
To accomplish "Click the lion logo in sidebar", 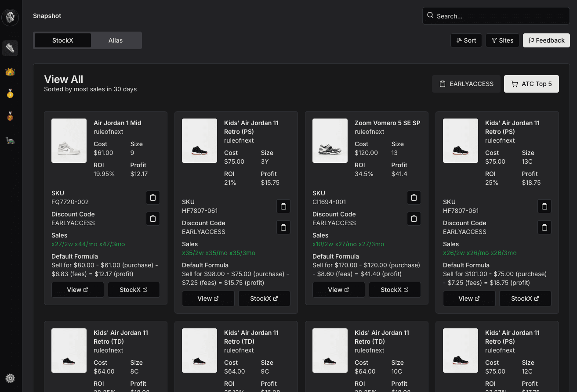I will (10, 17).
